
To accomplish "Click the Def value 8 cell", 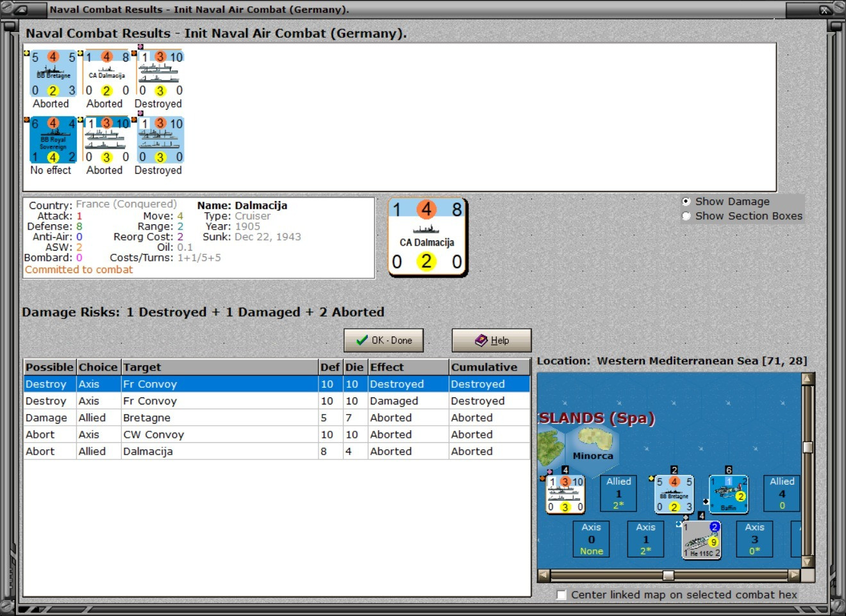I will 331,451.
